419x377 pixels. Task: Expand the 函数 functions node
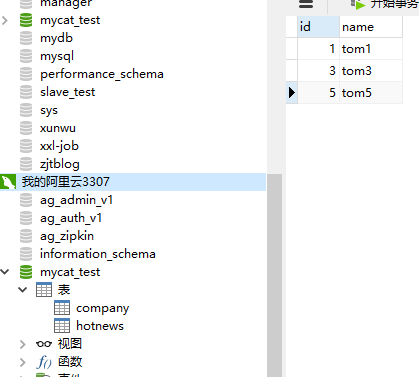(22, 362)
